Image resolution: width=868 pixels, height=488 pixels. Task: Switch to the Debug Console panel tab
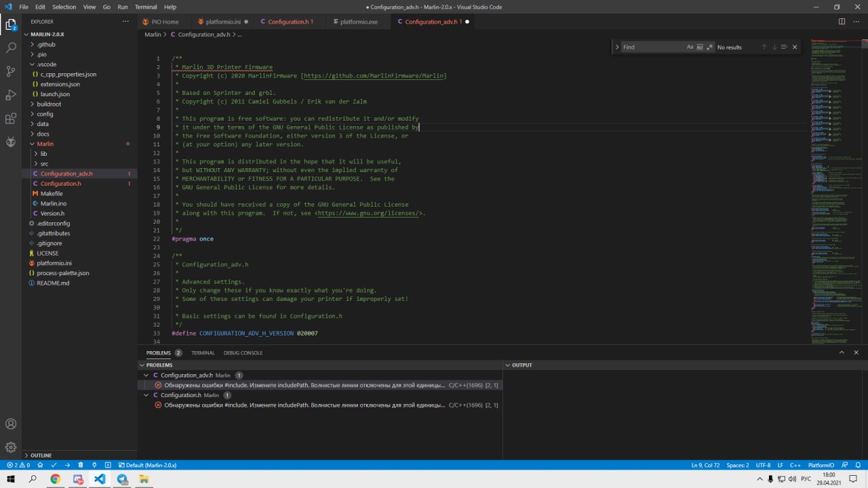coord(243,352)
